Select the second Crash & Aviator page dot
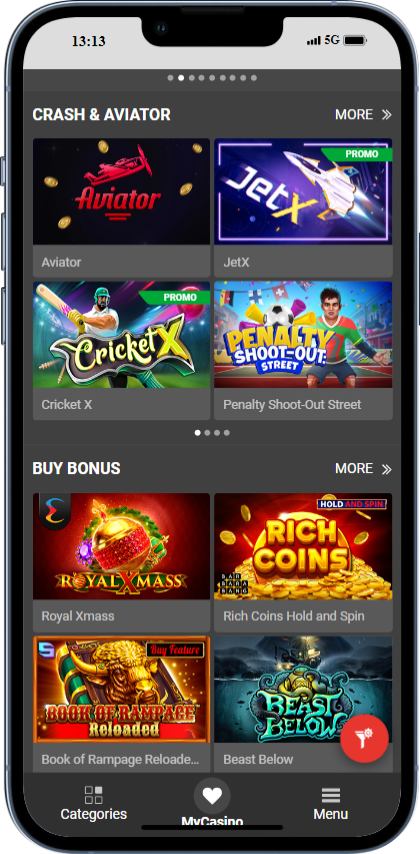The width and height of the screenshot is (420, 854). click(x=207, y=433)
